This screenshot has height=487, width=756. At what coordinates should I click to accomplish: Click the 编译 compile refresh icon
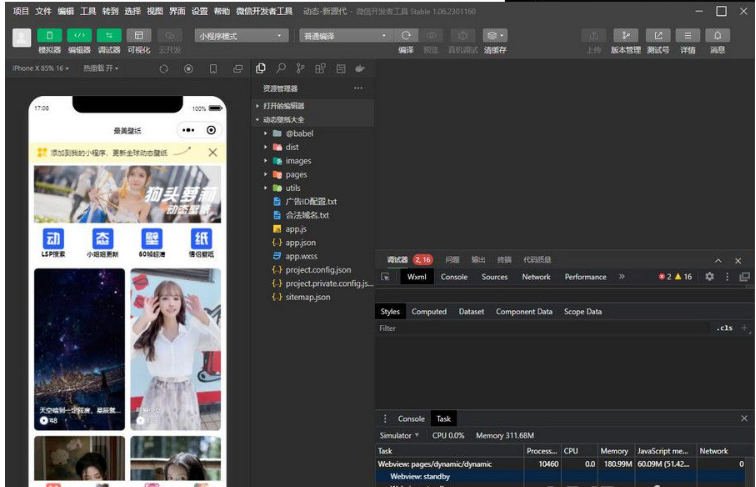click(x=406, y=35)
